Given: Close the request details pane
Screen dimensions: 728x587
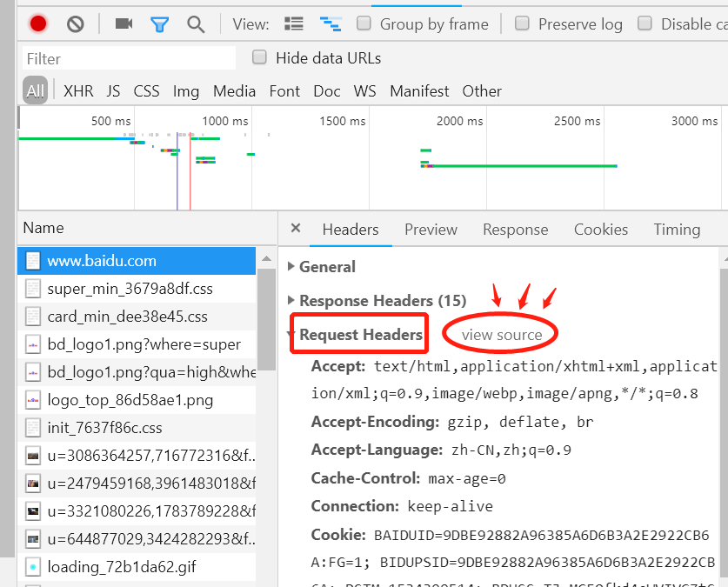Looking at the screenshot, I should 296,229.
